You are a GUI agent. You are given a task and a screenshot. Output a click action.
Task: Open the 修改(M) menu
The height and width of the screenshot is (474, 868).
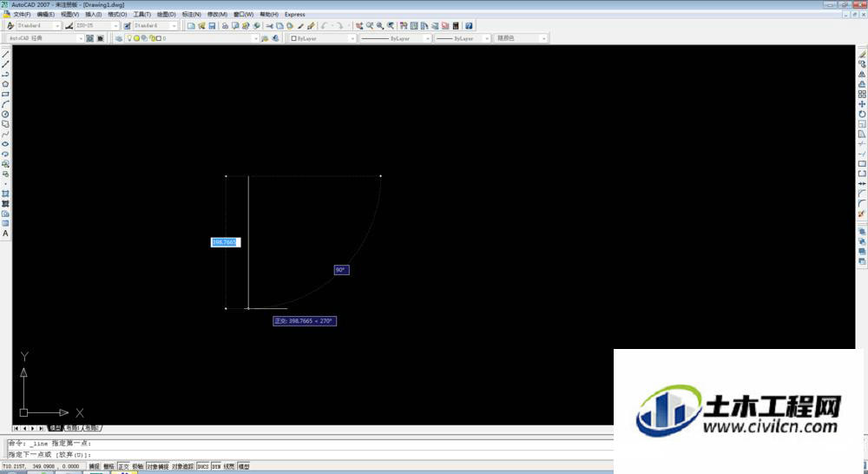pyautogui.click(x=217, y=15)
